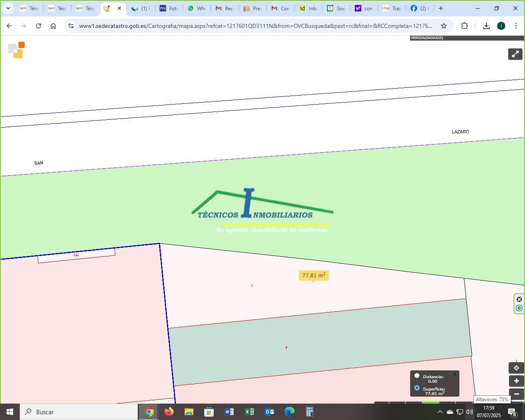This screenshot has height=420, width=525.
Task: Open the volume speaker control
Action: click(x=470, y=412)
